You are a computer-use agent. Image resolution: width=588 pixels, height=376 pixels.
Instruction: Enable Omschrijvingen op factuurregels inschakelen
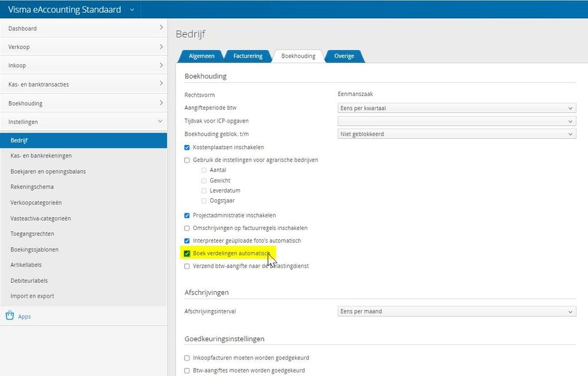coord(187,228)
